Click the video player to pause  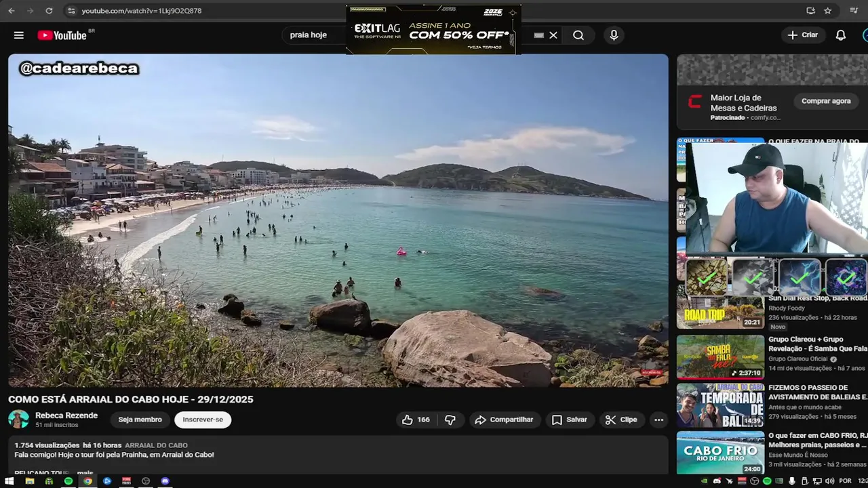pyautogui.click(x=338, y=220)
